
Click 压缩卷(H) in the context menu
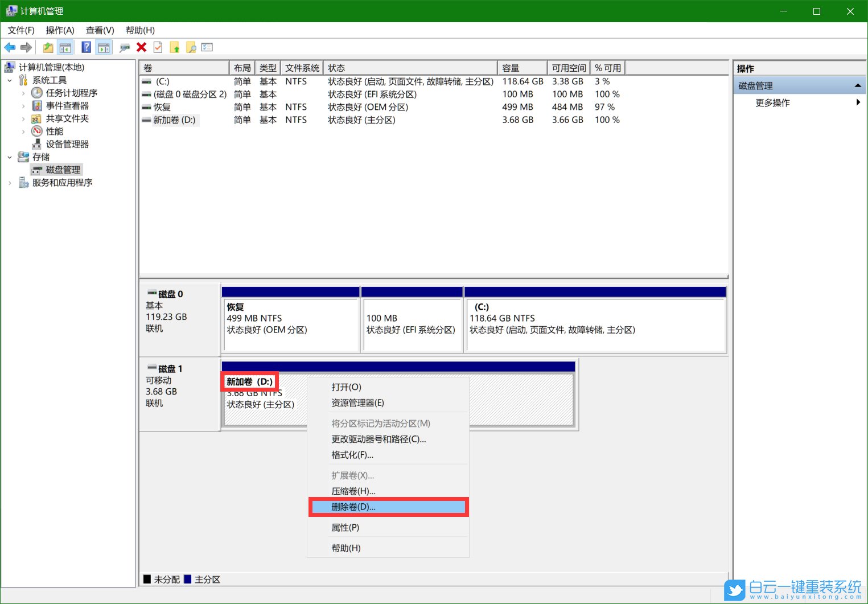coord(353,491)
